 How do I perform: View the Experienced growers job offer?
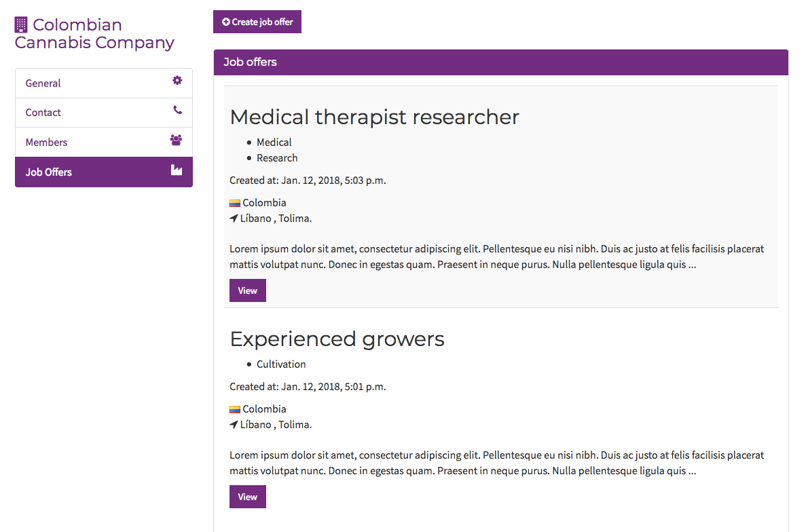pos(248,497)
